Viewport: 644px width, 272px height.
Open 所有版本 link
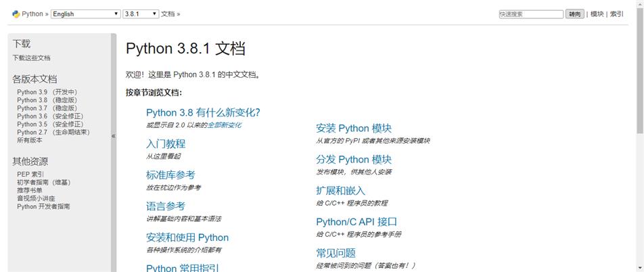[x=30, y=140]
